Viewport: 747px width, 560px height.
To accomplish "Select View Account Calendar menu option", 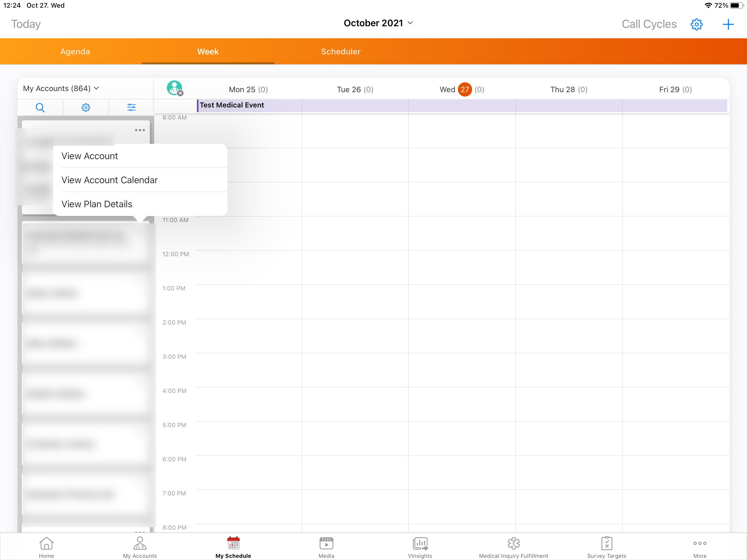I will click(x=109, y=180).
